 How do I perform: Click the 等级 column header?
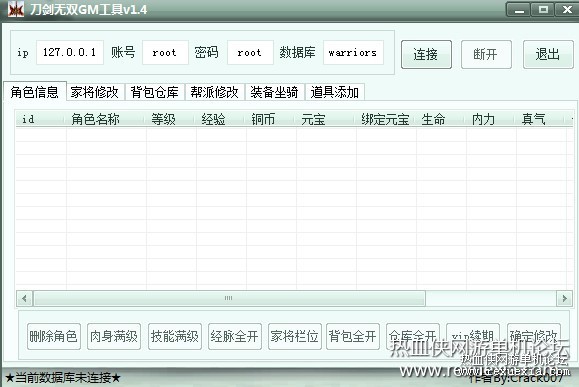click(171, 119)
